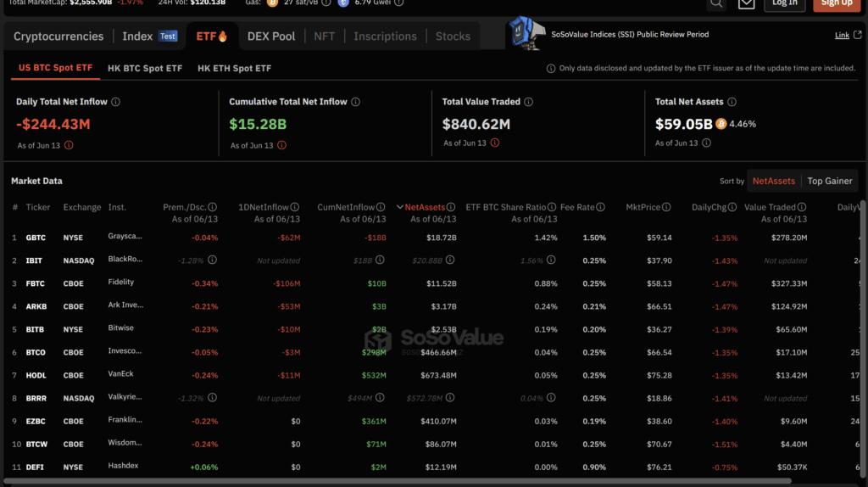Click info icon beside IBIT premium value
Viewport: 868px width, 487px height.
[x=212, y=260]
